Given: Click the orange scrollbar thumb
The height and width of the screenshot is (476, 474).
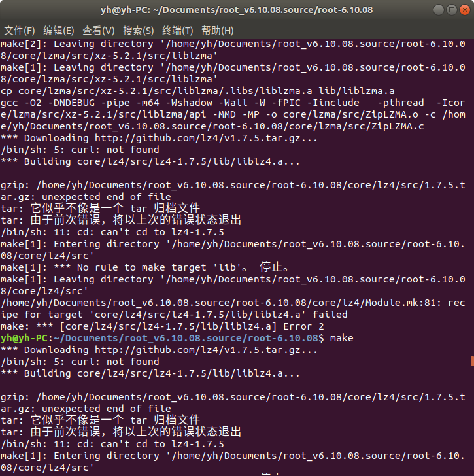Looking at the screenshot, I should [x=472, y=361].
